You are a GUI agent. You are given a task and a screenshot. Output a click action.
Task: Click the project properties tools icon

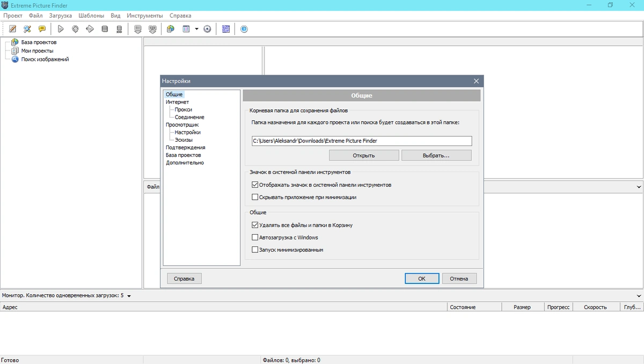click(27, 29)
